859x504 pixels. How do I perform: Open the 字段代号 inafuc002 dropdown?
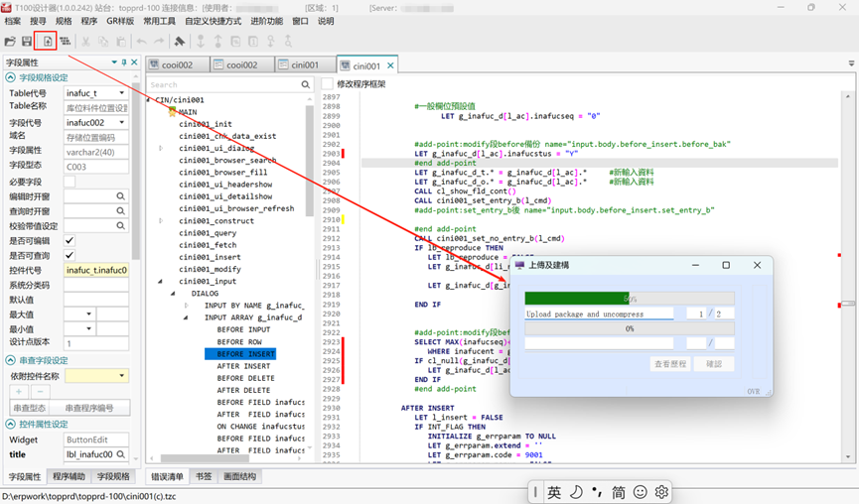121,123
